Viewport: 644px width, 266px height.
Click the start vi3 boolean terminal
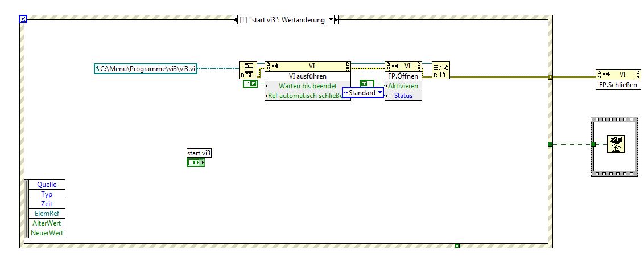point(196,163)
